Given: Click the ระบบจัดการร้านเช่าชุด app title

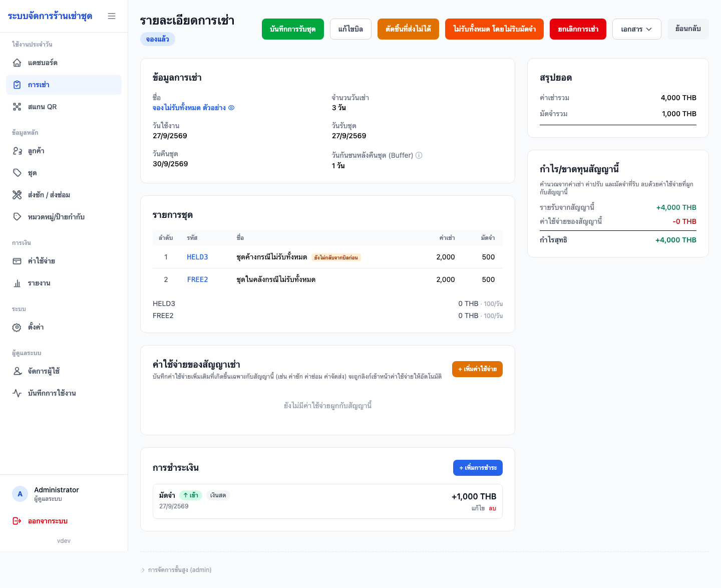Looking at the screenshot, I should 50,16.
